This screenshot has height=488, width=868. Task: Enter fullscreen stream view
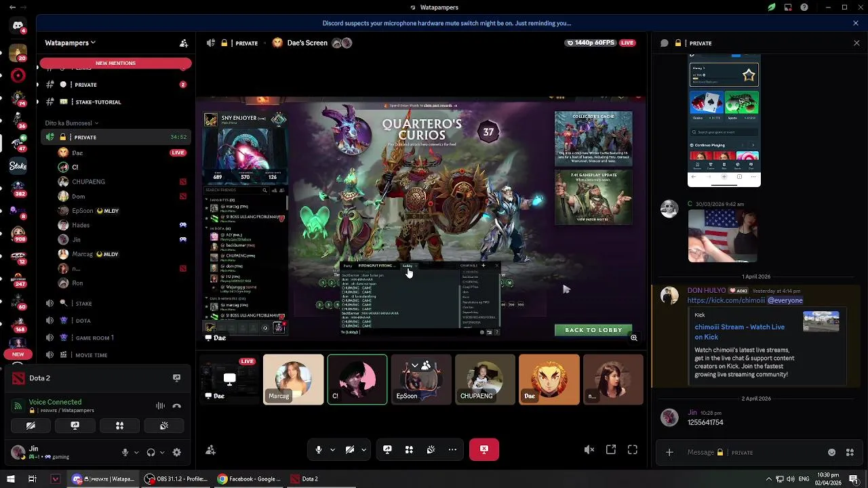(633, 449)
